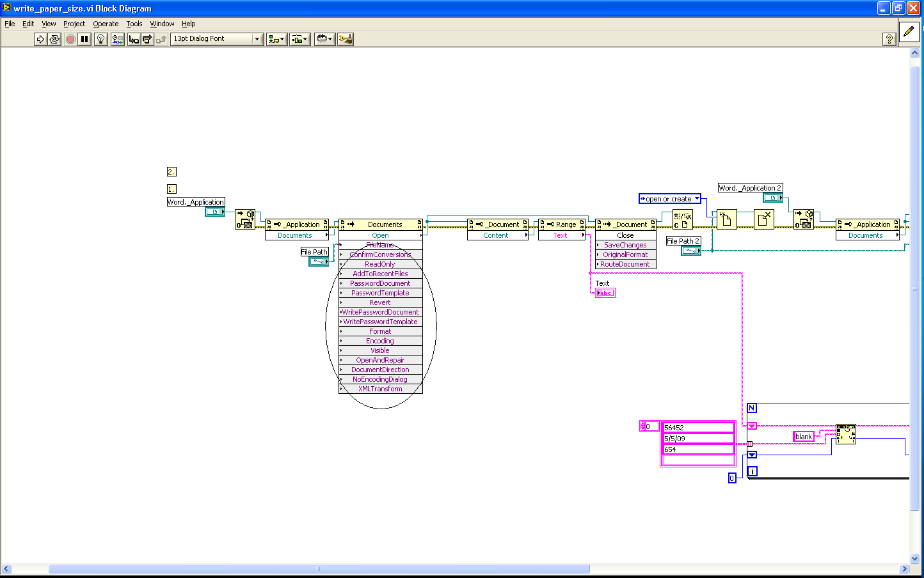Select the Word._Application refnum terminal
The width and height of the screenshot is (924, 578).
215,212
